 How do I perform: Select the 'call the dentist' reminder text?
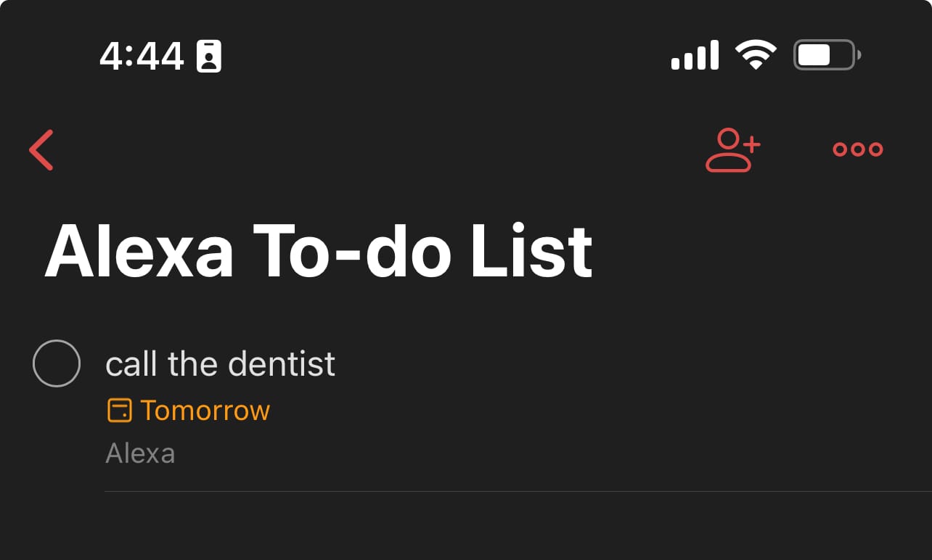[221, 363]
